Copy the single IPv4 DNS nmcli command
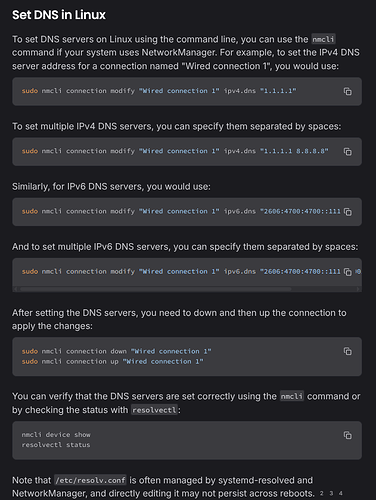This screenshot has width=376, height=500. tap(348, 91)
